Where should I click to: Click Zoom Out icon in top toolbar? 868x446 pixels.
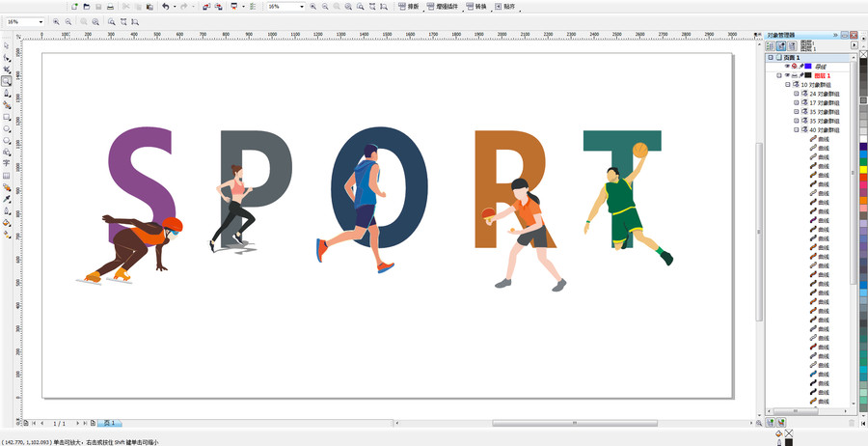(325, 7)
